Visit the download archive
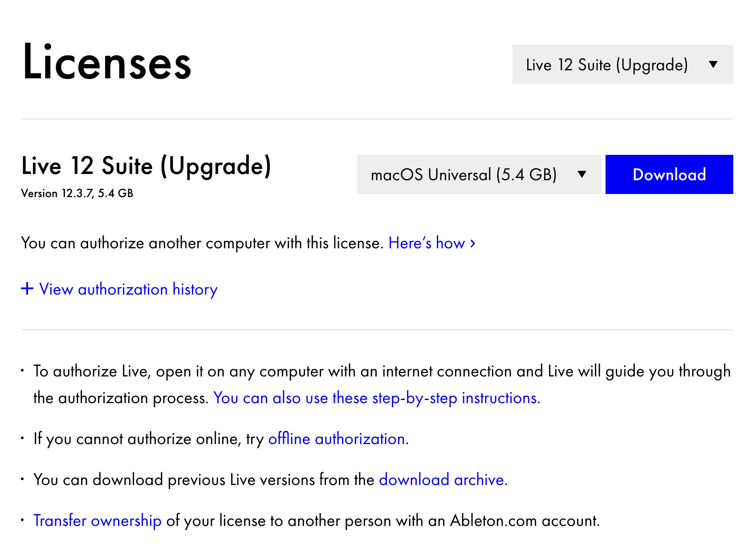This screenshot has height=558, width=756. point(441,480)
